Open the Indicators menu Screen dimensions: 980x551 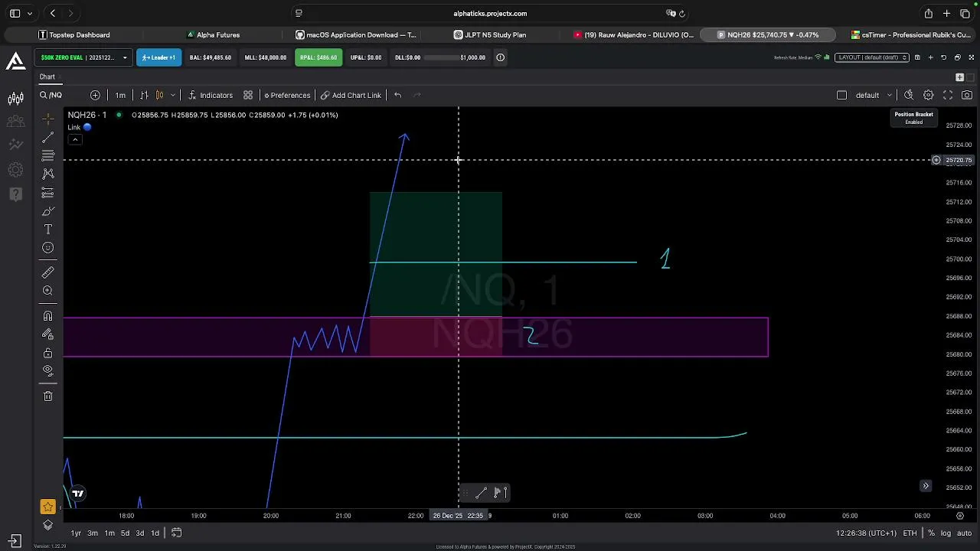210,95
